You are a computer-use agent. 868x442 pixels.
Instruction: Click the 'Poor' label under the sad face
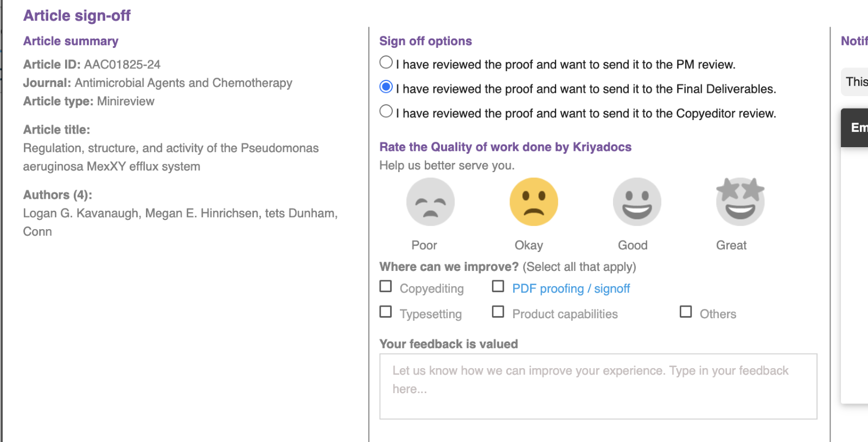coord(424,245)
